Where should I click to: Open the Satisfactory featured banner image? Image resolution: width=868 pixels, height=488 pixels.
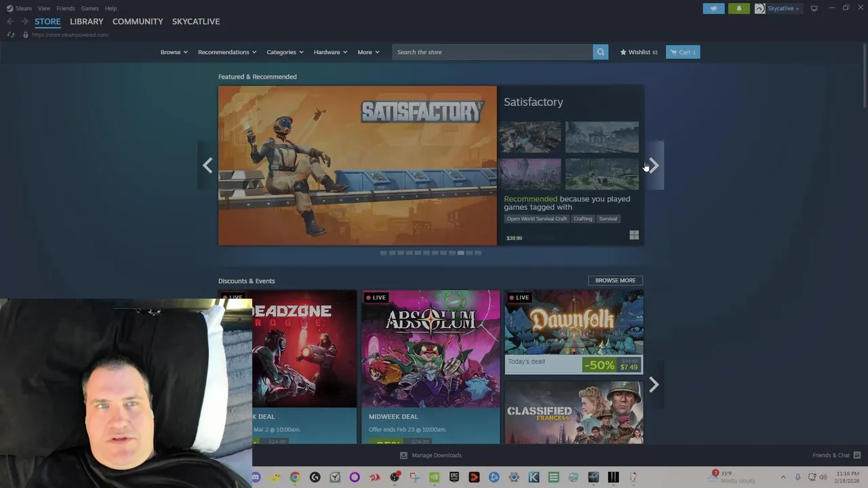[x=357, y=165]
